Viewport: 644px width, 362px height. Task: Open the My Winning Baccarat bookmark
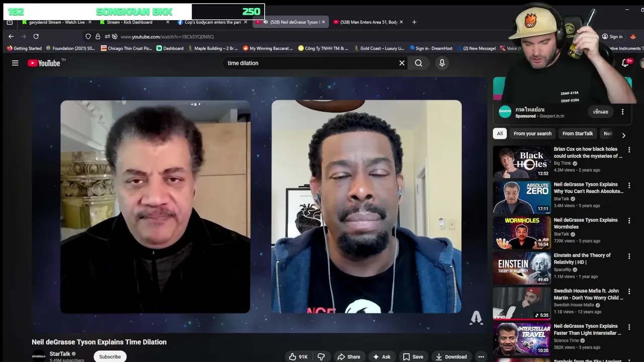click(x=268, y=48)
